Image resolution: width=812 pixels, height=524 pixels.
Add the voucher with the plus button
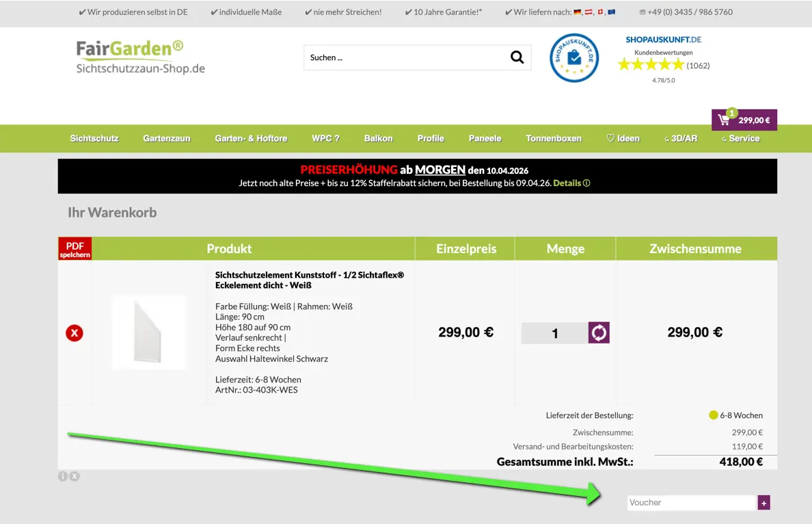(764, 502)
